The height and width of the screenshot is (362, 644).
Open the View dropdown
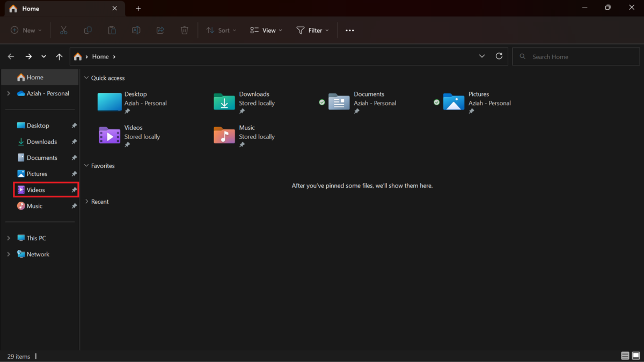pyautogui.click(x=266, y=30)
